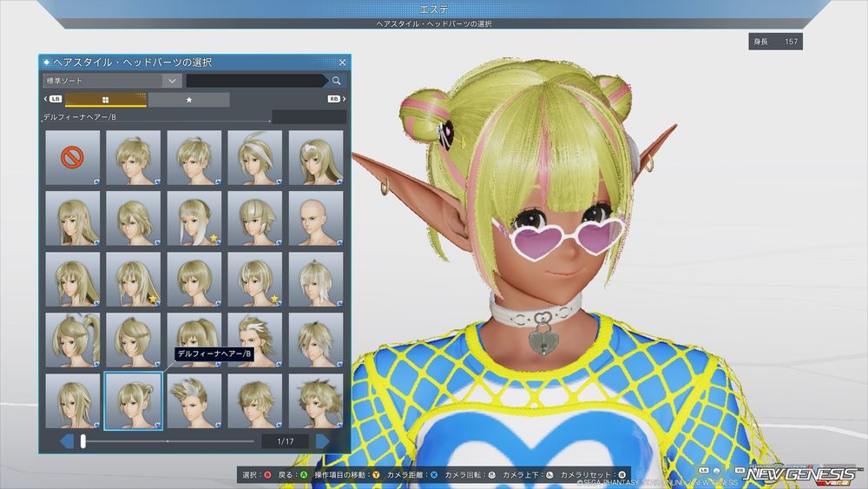868x489 pixels.
Task: Click the 1/17 page indicator
Action: click(x=285, y=441)
